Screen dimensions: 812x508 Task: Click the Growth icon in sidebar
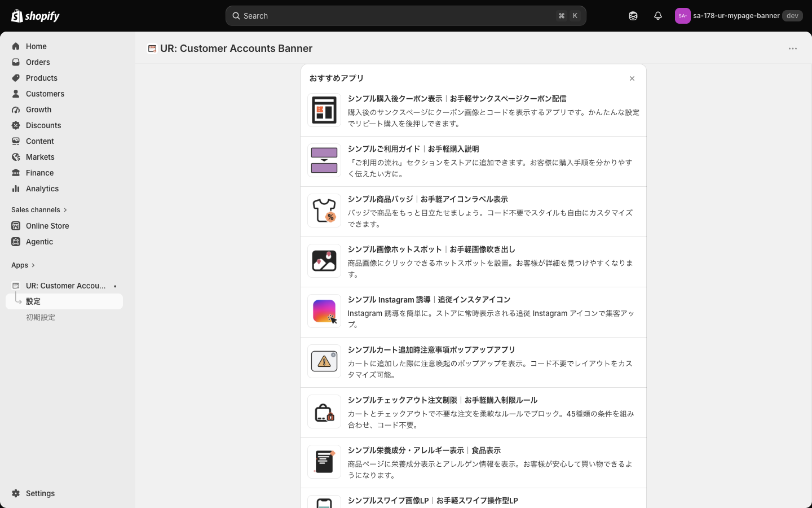(16, 110)
